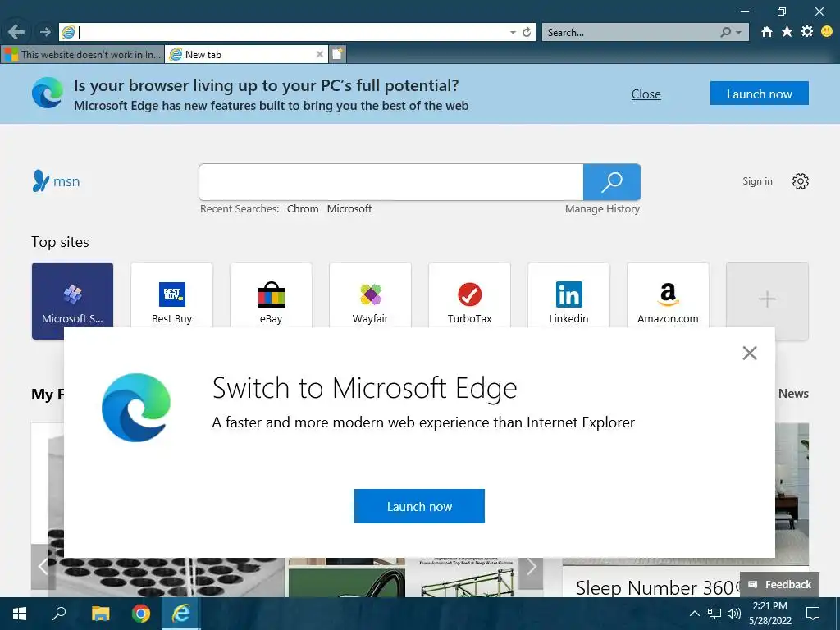Select recent search 'Microsoft'
The image size is (840, 630).
[x=349, y=209]
